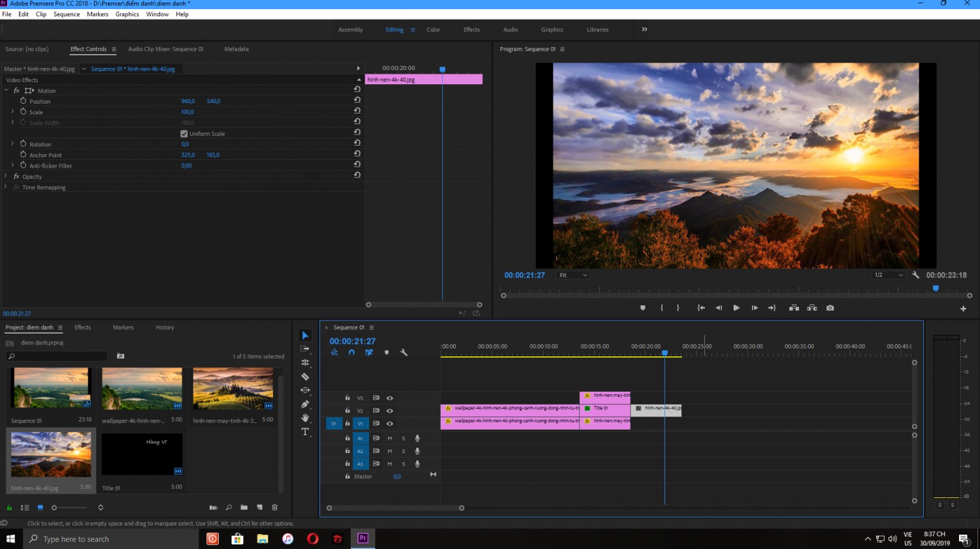The image size is (980, 549).
Task: Open the playback resolution dropdown
Action: click(889, 275)
